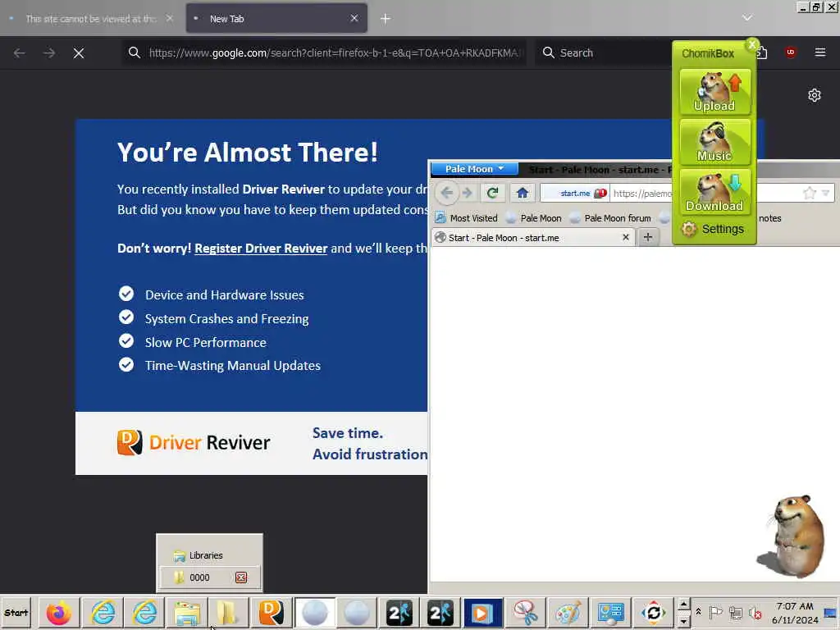This screenshot has width=840, height=630.
Task: Open the Pale Moon forum bookmark
Action: 610,218
